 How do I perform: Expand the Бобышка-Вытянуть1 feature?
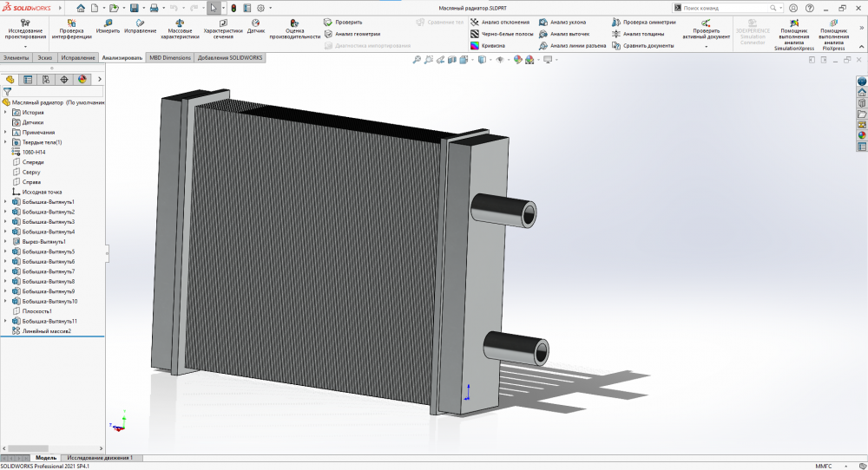click(x=5, y=202)
